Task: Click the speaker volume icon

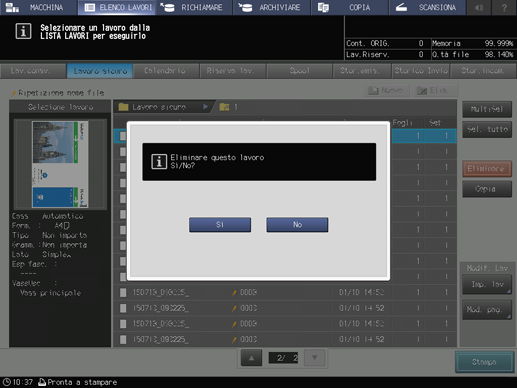Action: 479,7
